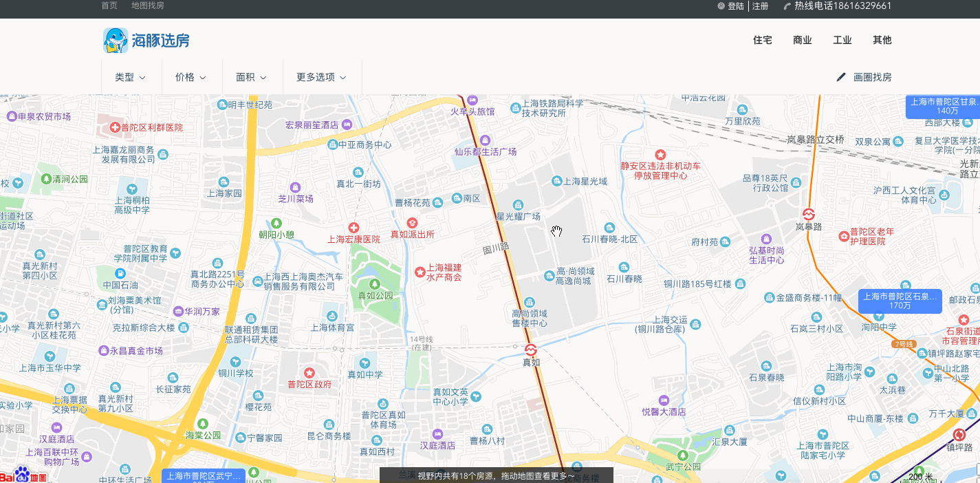Click the 200 米 map scale indicator
This screenshot has height=483, width=980.
922,477
